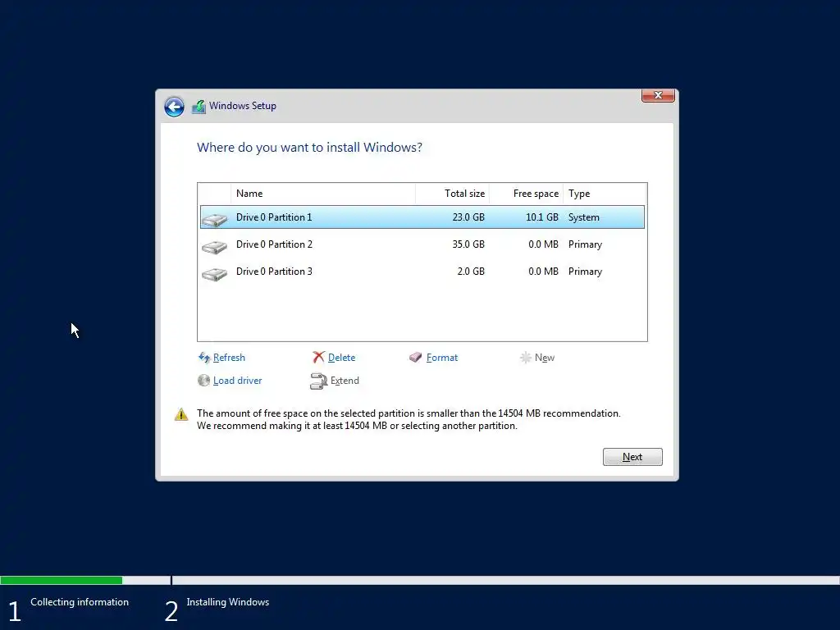Image resolution: width=840 pixels, height=630 pixels.
Task: Click the blue back arrow button
Action: [174, 107]
